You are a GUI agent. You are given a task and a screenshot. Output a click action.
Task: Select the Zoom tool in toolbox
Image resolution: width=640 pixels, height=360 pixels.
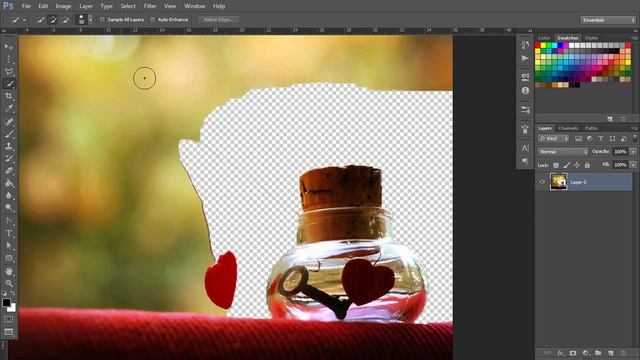point(9,283)
